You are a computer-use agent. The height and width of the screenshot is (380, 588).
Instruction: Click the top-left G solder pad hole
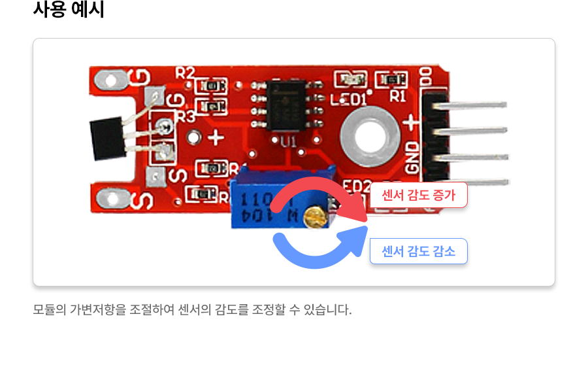[x=111, y=80]
